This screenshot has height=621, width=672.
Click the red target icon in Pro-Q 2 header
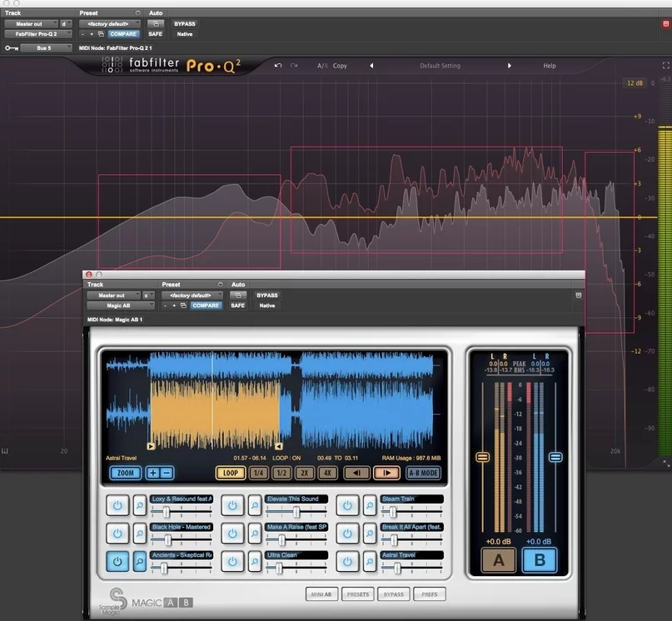click(x=665, y=24)
